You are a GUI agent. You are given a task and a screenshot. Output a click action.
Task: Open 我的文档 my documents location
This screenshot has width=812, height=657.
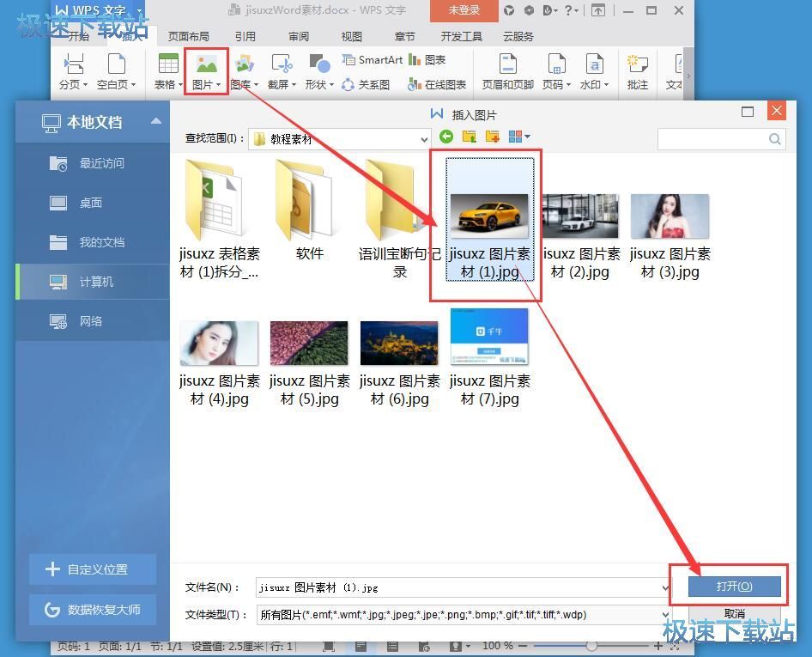coord(92,242)
